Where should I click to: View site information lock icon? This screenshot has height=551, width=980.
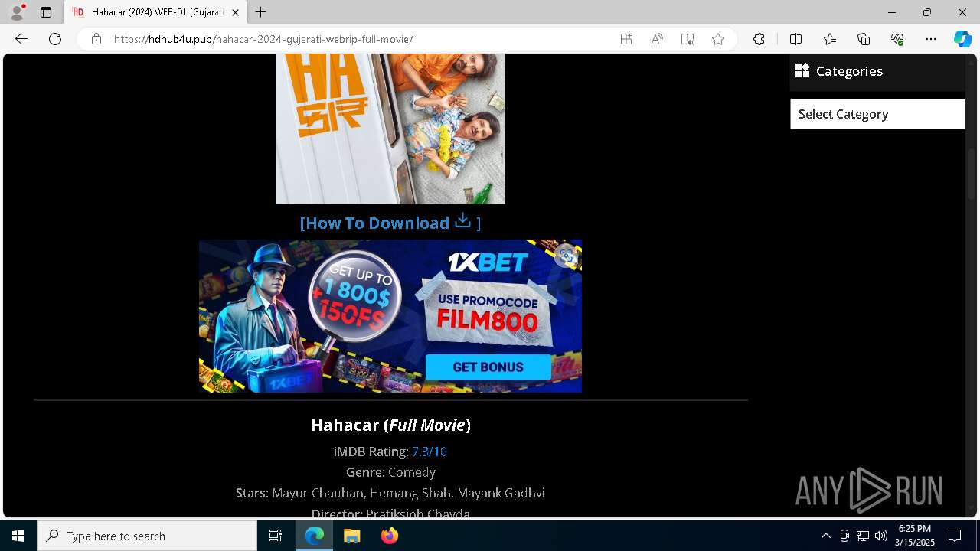96,39
